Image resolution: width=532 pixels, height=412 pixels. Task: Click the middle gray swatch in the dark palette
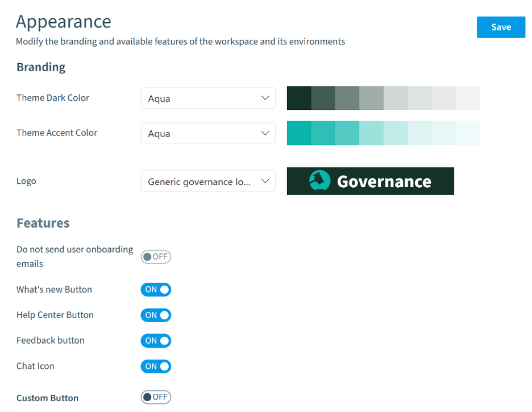[x=384, y=98]
